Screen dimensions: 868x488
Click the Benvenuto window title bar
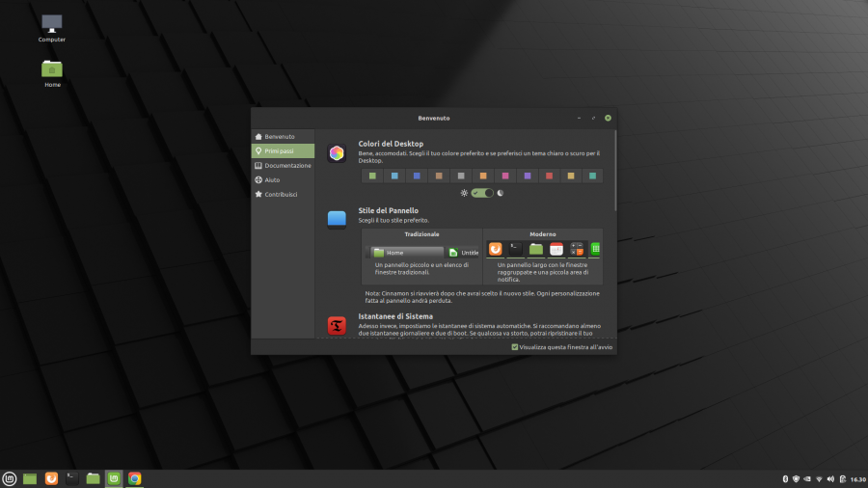point(434,118)
